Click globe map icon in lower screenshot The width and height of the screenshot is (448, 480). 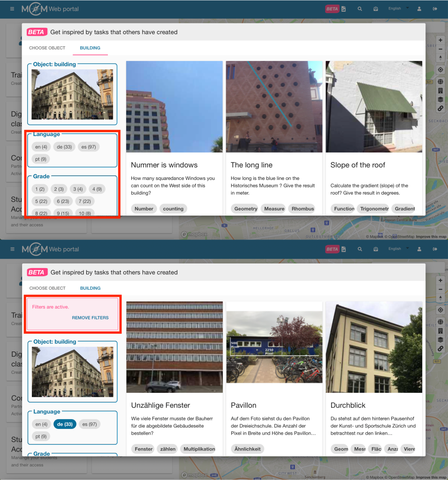click(x=440, y=322)
